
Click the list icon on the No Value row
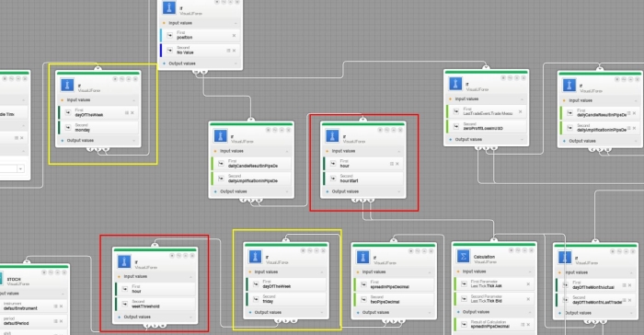click(228, 51)
